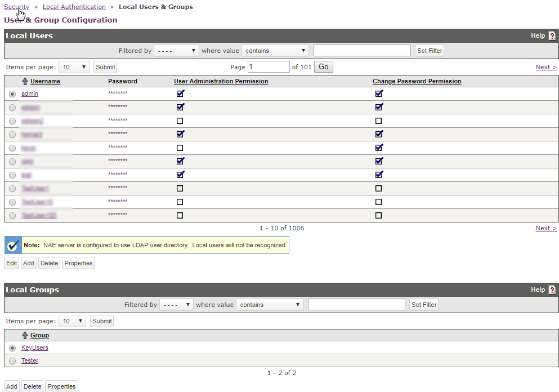
Task: Open the contains comparison dropdown
Action: click(x=275, y=50)
